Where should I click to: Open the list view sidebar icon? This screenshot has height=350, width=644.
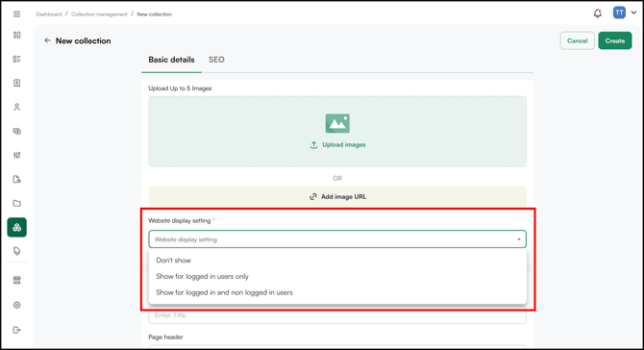coord(17,60)
